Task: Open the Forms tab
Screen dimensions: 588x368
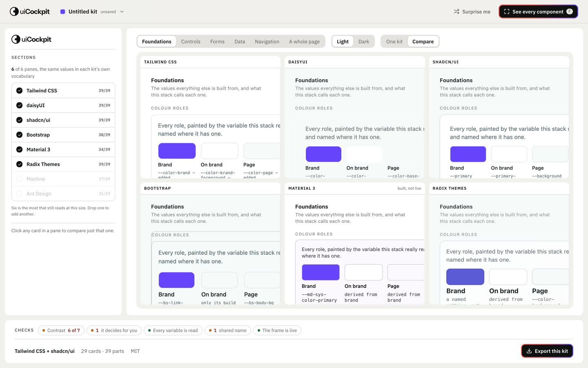Action: tap(217, 42)
